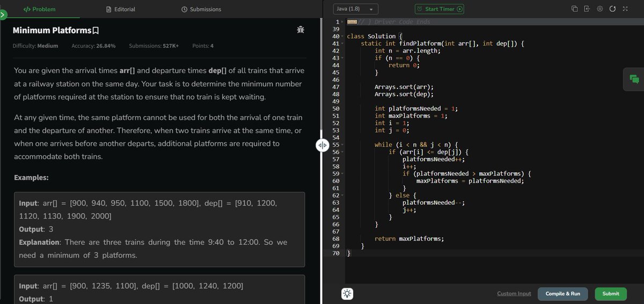644x304 pixels.
Task: Click the return maxPlatforms; line
Action: click(x=409, y=239)
